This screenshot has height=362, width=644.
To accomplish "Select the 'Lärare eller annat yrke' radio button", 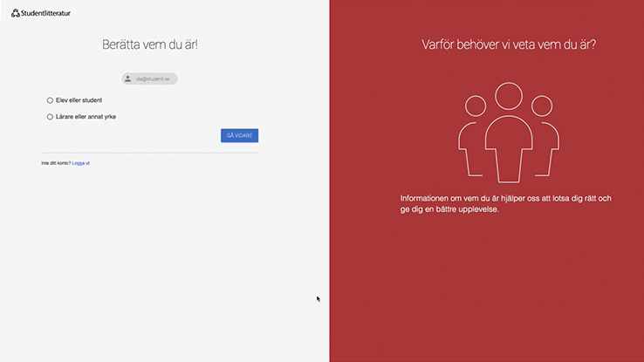I will point(50,116).
